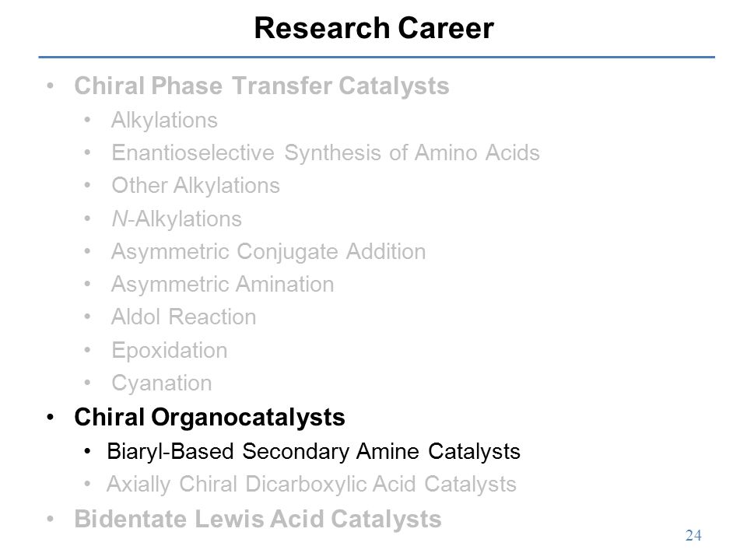Click the Other Alkylations bullet item
Screen dimensions: 747x560
(195, 186)
